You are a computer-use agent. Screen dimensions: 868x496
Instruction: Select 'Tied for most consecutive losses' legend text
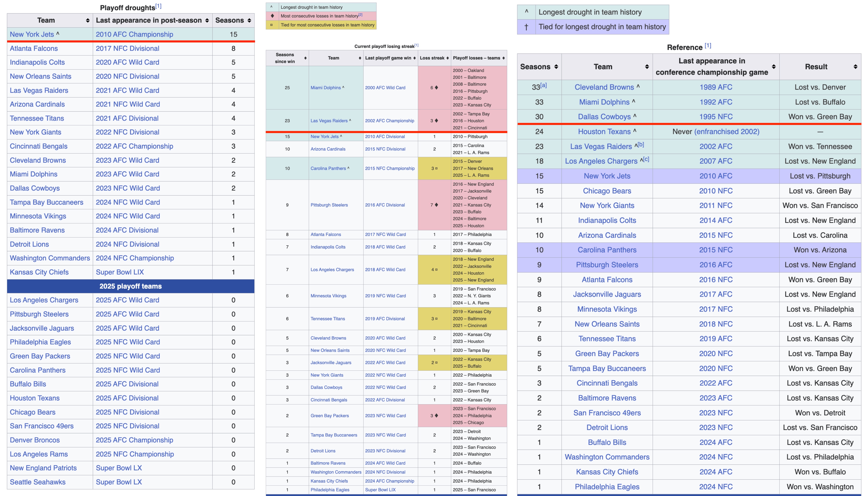pos(327,25)
